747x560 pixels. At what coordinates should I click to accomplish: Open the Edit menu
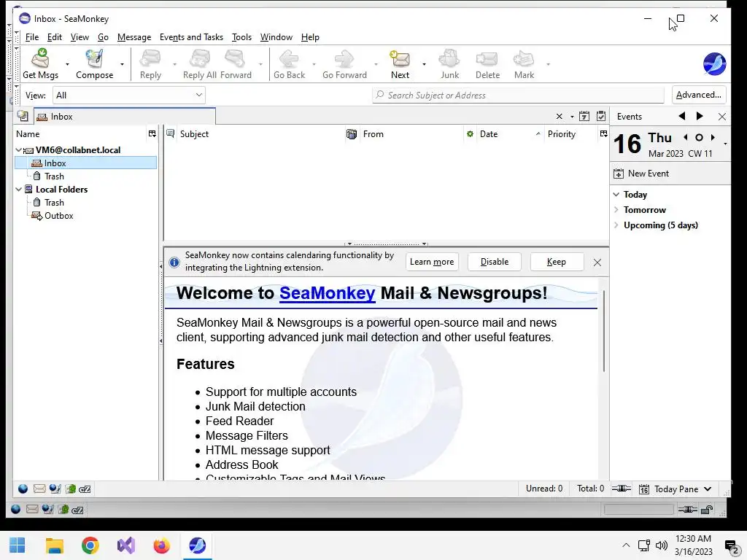(x=54, y=37)
